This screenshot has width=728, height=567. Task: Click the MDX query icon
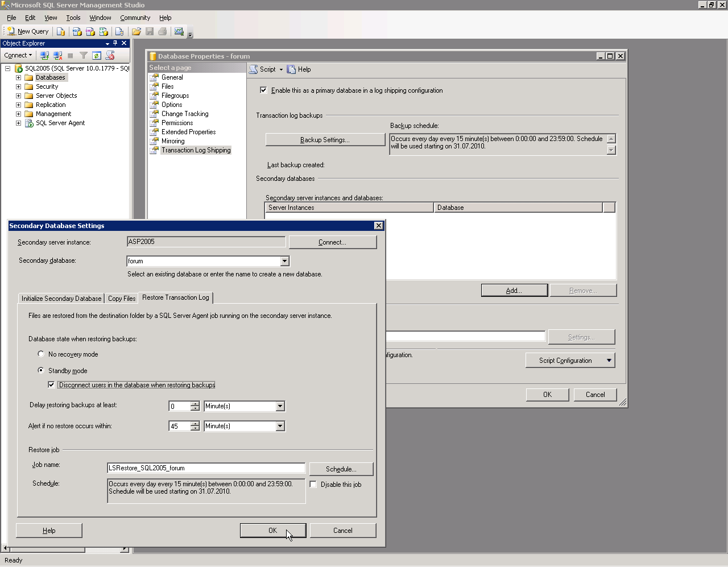pos(77,31)
